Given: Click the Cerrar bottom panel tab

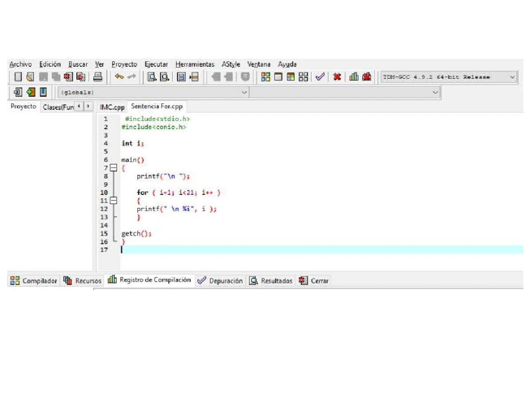Looking at the screenshot, I should pos(314,281).
